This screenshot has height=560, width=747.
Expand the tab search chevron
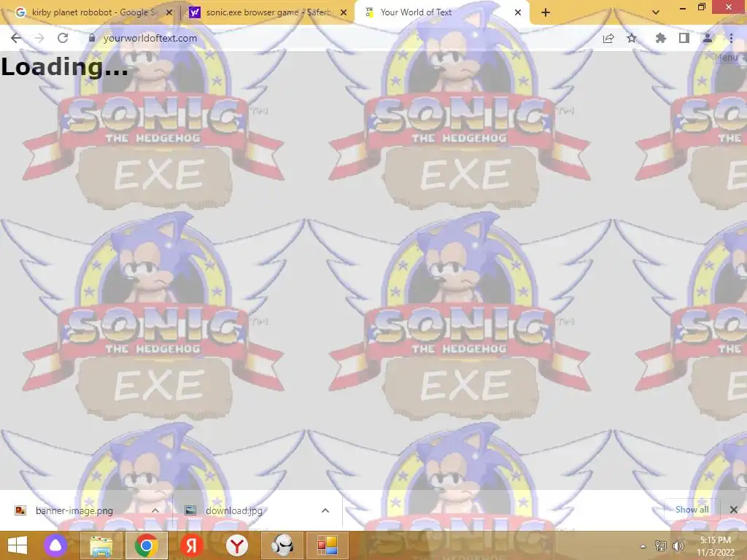click(x=656, y=12)
